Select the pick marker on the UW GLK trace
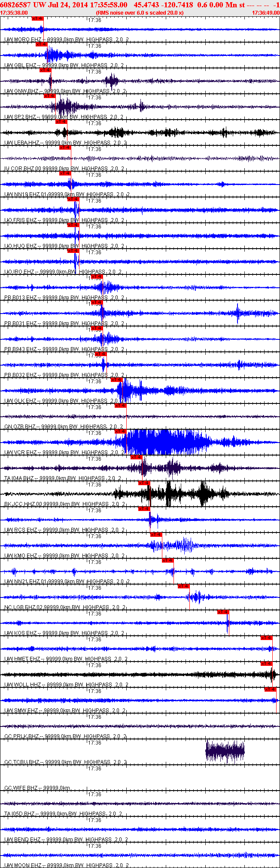The height and width of the screenshot is (868, 280). [x=117, y=380]
